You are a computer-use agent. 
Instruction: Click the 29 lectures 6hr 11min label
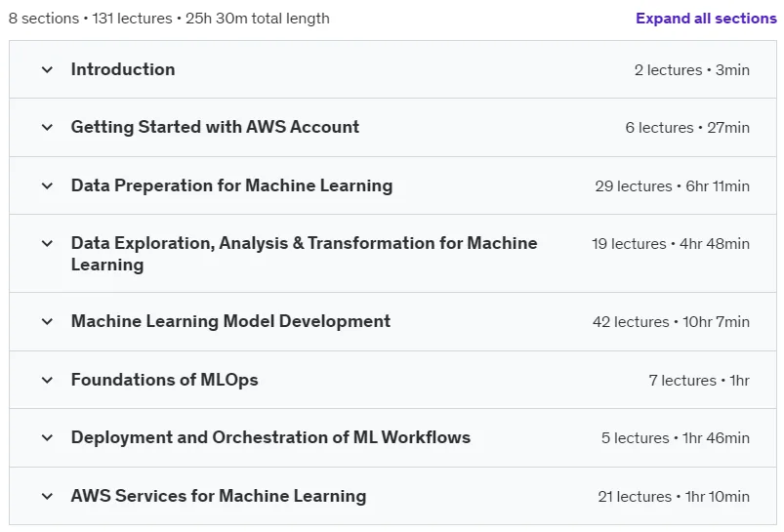672,186
